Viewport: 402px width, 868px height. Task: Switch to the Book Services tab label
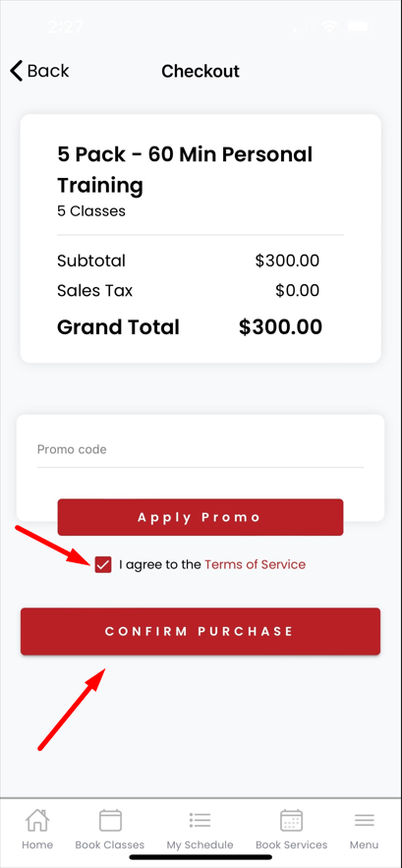pos(291,845)
